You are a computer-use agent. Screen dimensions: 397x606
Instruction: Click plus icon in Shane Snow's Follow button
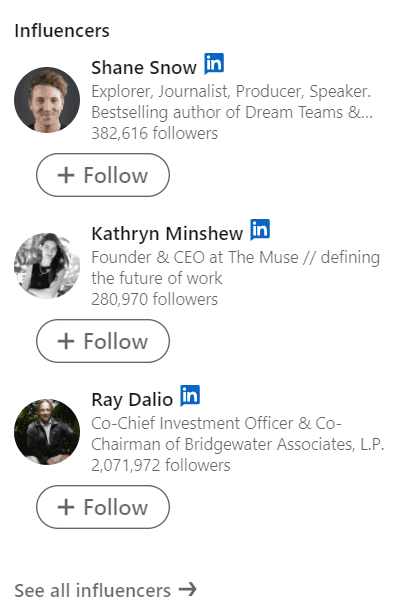66,175
